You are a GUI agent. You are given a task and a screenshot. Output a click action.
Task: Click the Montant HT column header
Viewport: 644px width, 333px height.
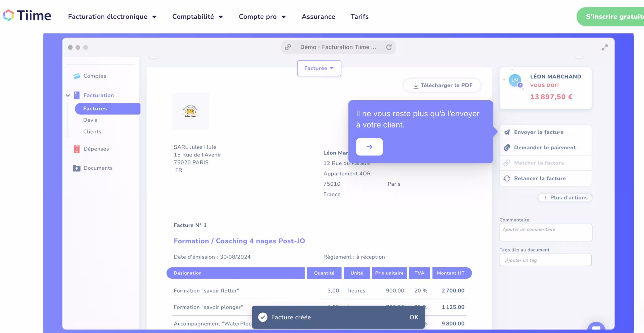click(x=452, y=273)
